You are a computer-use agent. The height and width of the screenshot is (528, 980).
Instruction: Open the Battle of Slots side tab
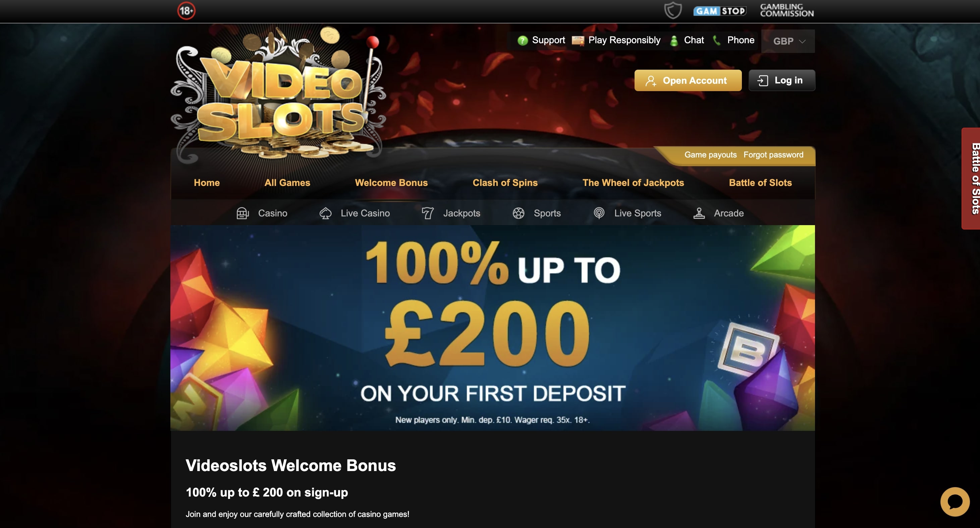click(971, 178)
